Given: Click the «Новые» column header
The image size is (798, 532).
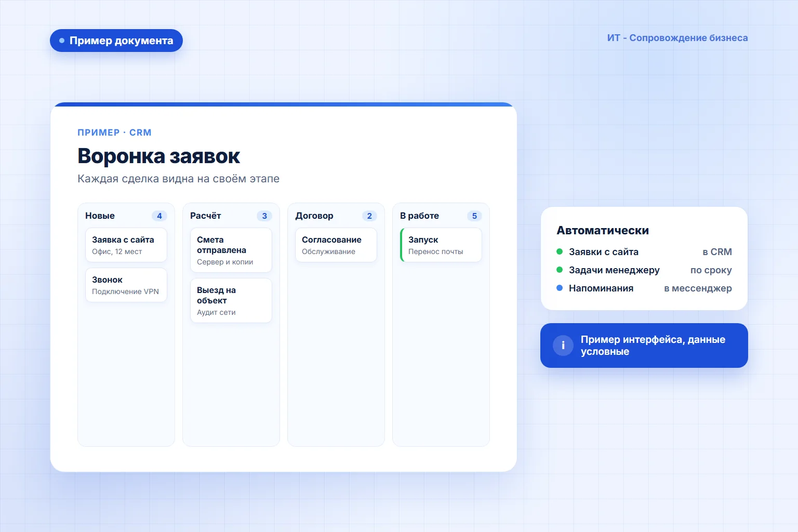Looking at the screenshot, I should coord(100,216).
